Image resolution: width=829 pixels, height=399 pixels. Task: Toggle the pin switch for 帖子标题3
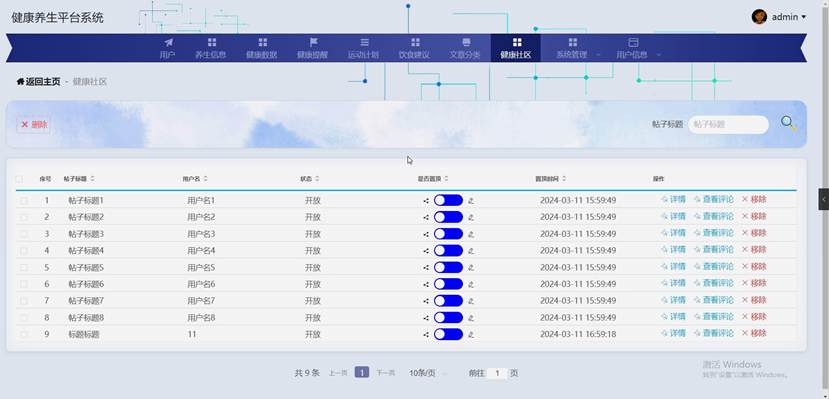[448, 234]
